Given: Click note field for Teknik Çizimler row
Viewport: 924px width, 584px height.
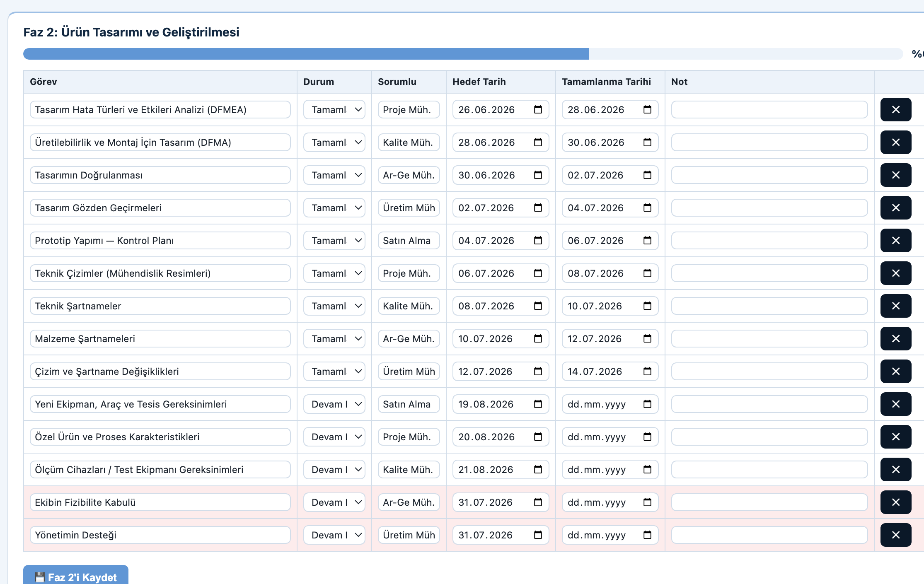Looking at the screenshot, I should click(769, 273).
